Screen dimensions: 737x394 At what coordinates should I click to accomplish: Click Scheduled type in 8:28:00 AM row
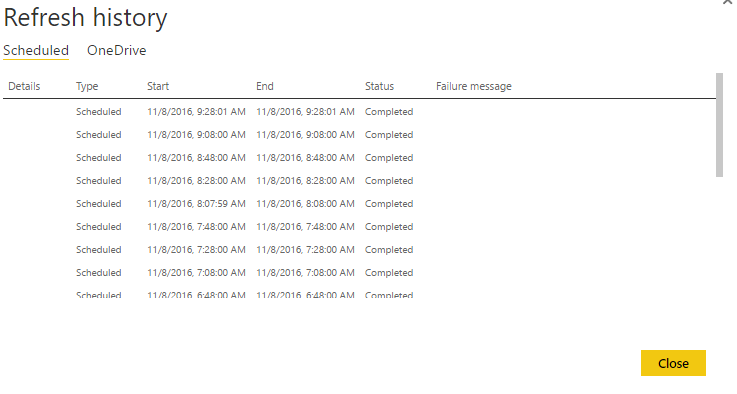[99, 181]
